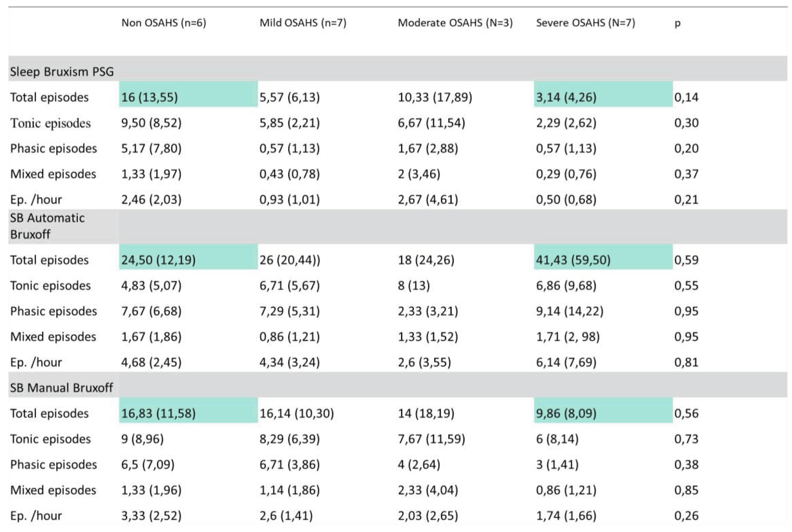This screenshot has width=792, height=532.
Task: Click p value 0,26 in bottom row
Action: click(x=686, y=515)
